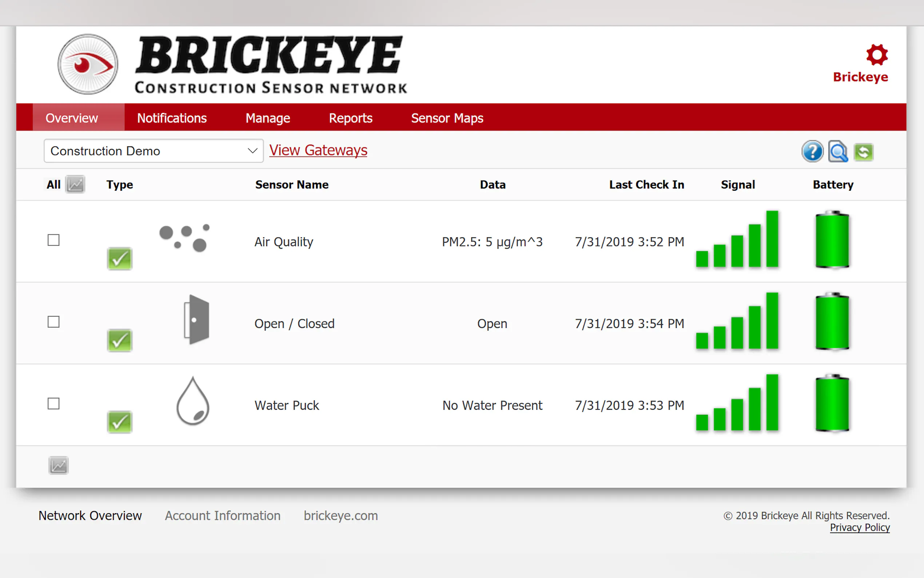Follow the View Gateways link
Screen dimensions: 924x578
click(318, 150)
